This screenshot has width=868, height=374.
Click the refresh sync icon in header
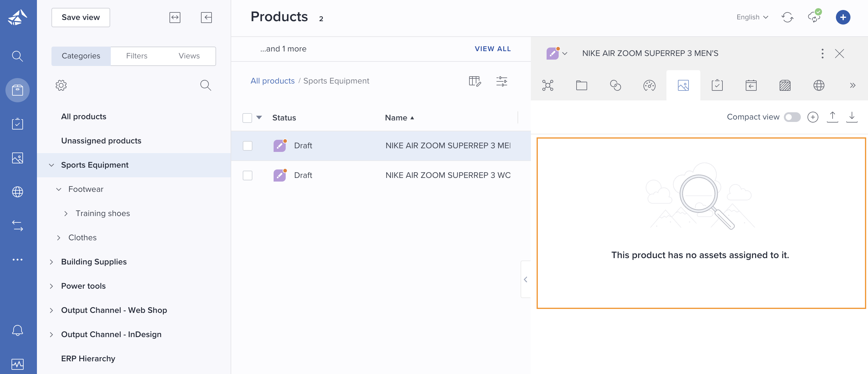click(787, 17)
